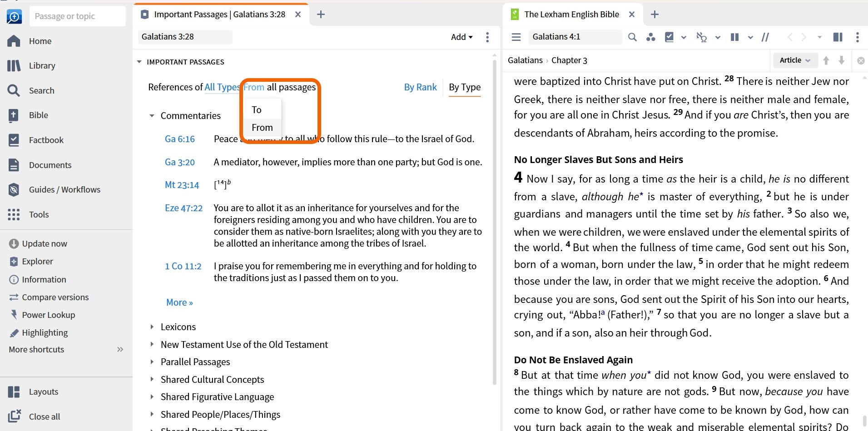Open the Information shortcut
The width and height of the screenshot is (868, 431).
(x=37, y=279)
